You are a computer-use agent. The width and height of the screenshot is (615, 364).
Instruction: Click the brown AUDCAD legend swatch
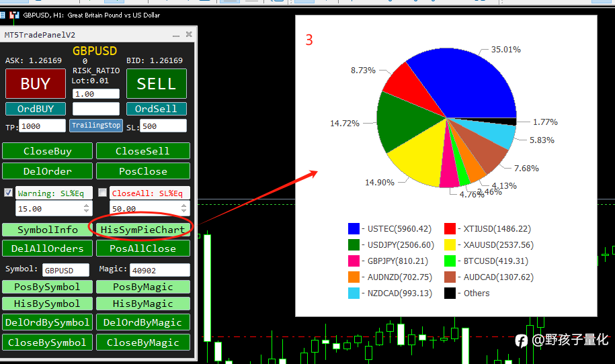450,277
